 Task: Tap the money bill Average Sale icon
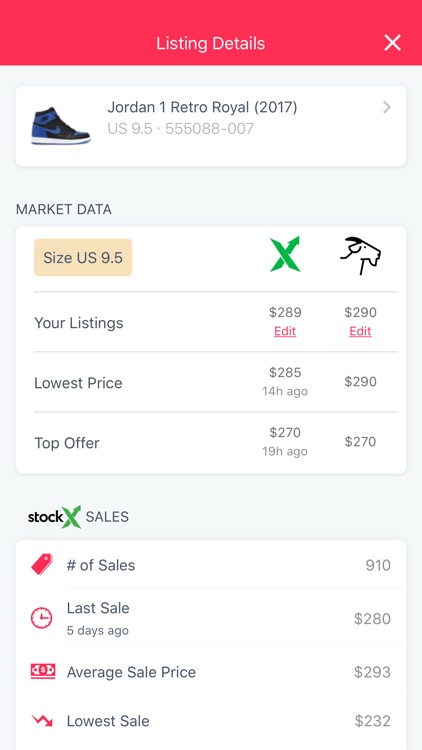pos(43,671)
